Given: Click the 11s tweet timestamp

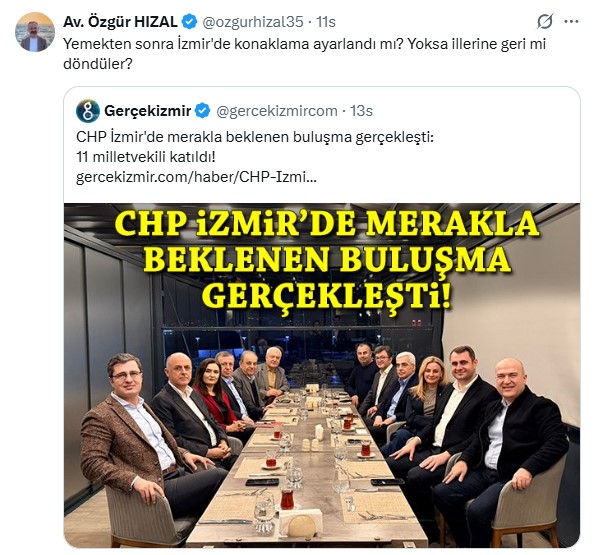Looking at the screenshot, I should pyautogui.click(x=326, y=22).
